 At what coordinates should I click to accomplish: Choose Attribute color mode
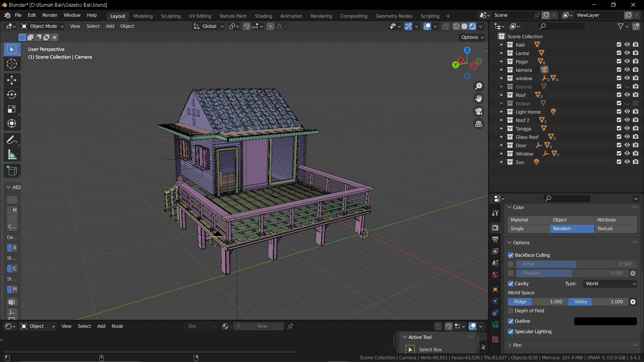pyautogui.click(x=615, y=220)
